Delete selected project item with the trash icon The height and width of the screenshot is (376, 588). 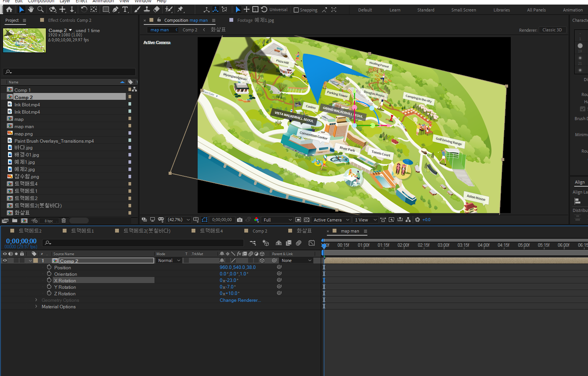[x=64, y=221]
